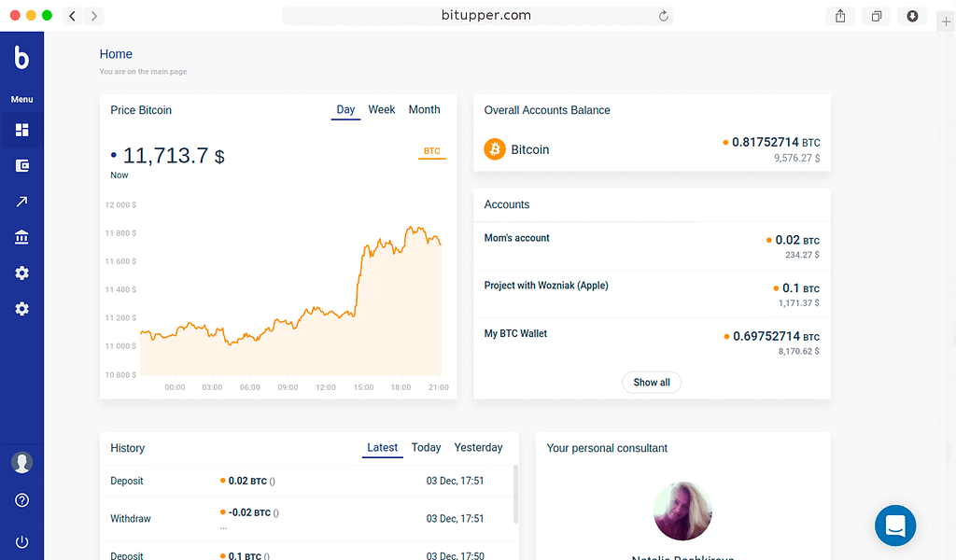Click the Withdraw -0.02 BTC history row
This screenshot has height=560, width=956.
coord(306,519)
